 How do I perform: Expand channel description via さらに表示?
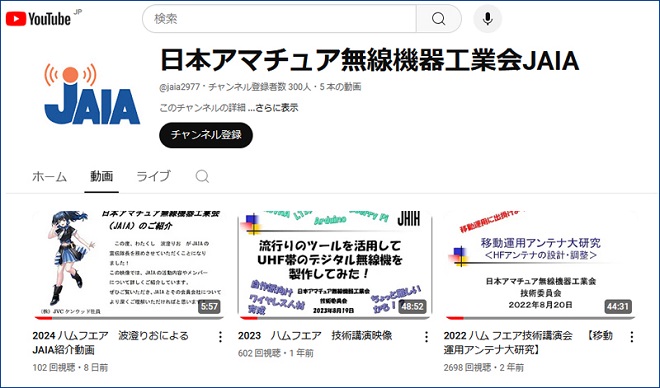(277, 108)
